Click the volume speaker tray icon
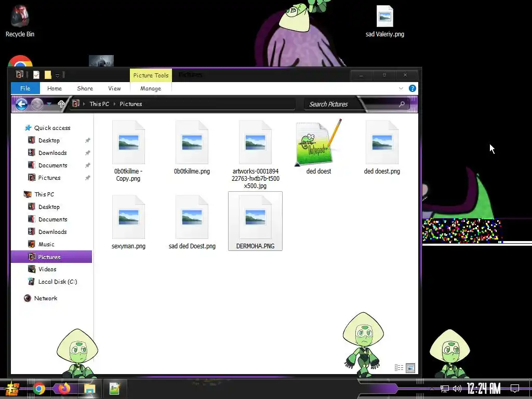The image size is (532, 399). [457, 389]
